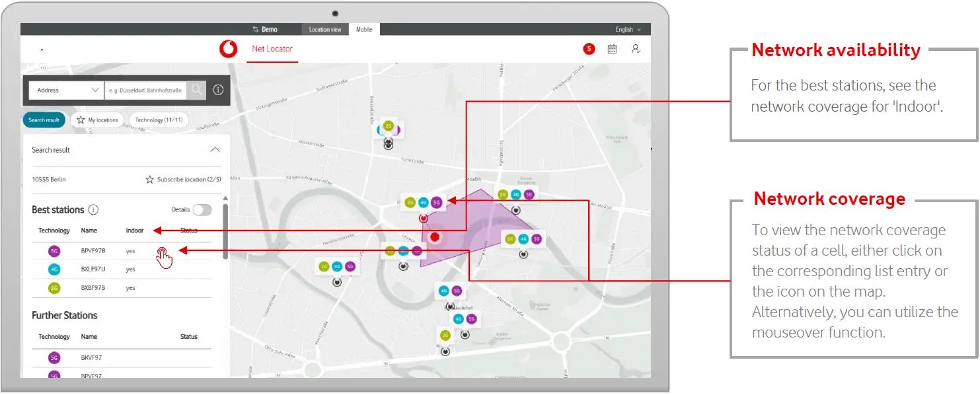This screenshot has width=980, height=395.
Task: Switch to the Location view tab
Action: point(325,30)
